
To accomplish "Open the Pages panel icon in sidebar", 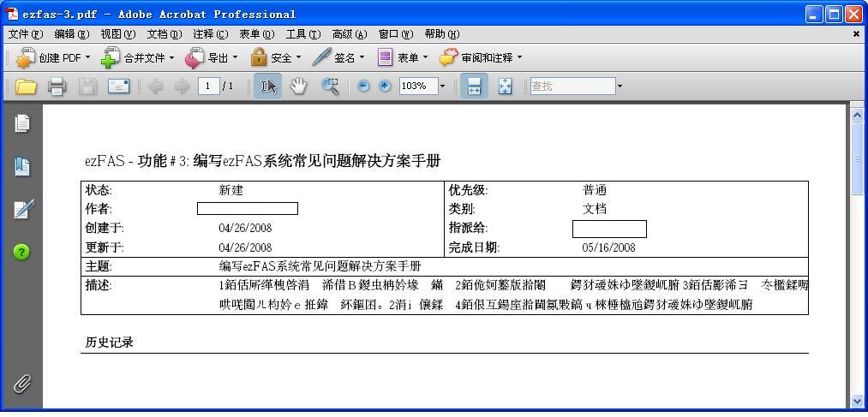I will 22,122.
